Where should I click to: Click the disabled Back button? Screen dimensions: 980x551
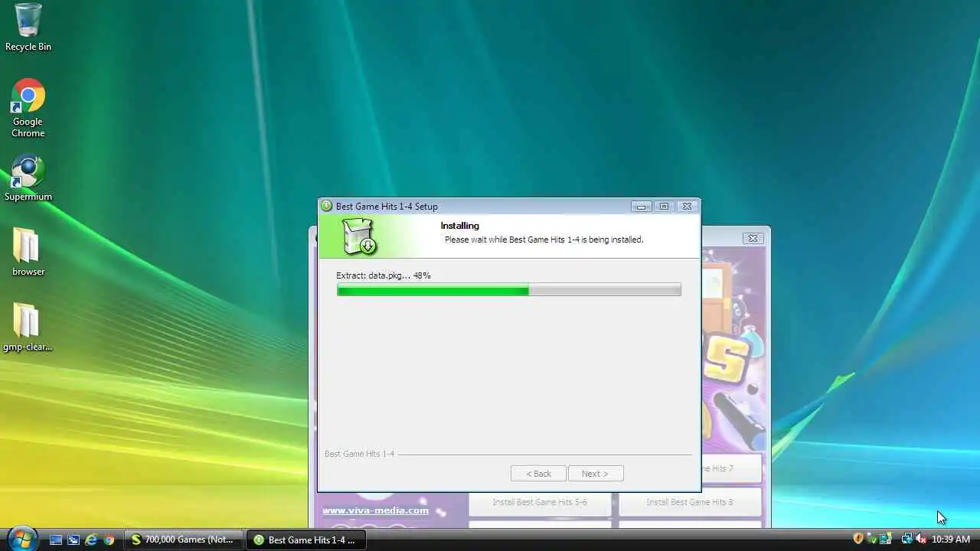coord(538,474)
